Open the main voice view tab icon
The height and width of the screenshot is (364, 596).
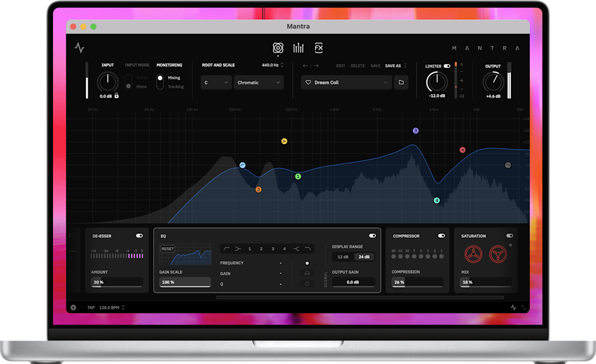click(x=278, y=48)
